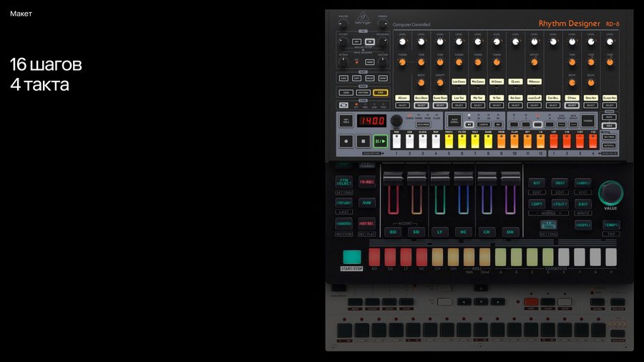
Task: Click the RD-8 record button
Action: pyautogui.click(x=346, y=141)
